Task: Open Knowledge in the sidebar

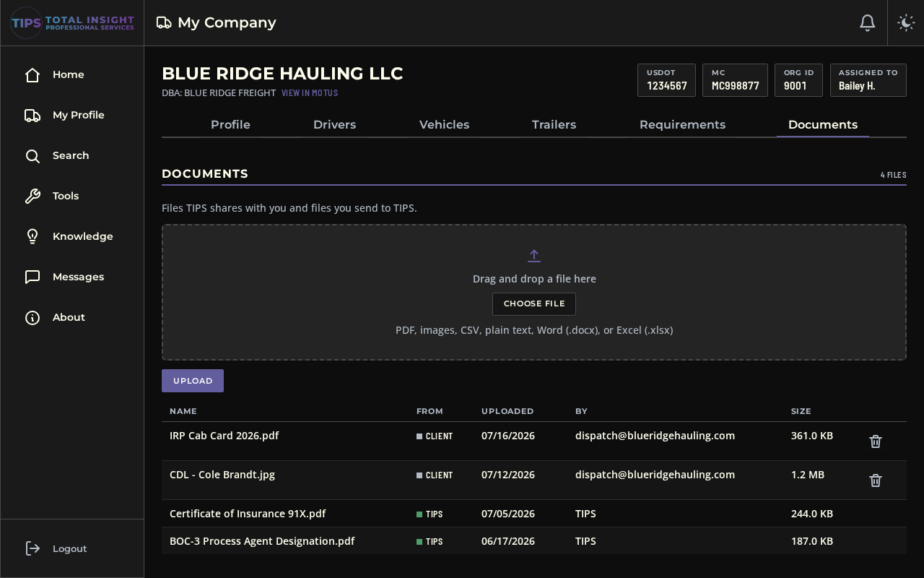Action: (x=72, y=237)
